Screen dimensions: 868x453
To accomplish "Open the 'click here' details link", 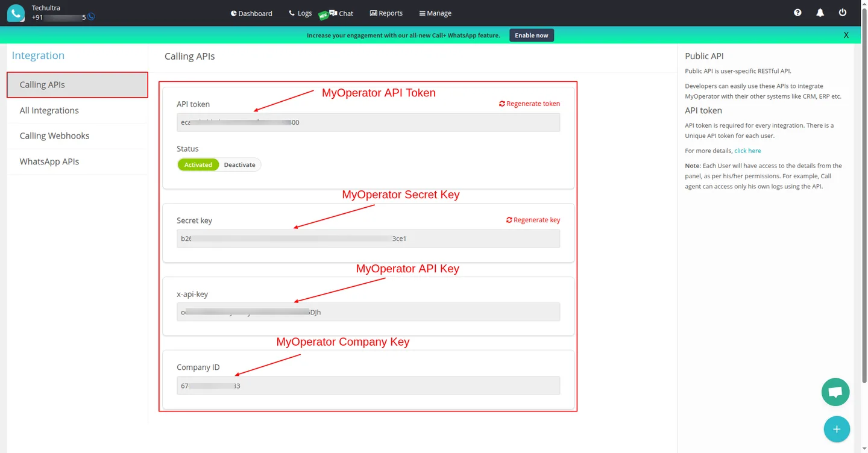I will [x=747, y=151].
